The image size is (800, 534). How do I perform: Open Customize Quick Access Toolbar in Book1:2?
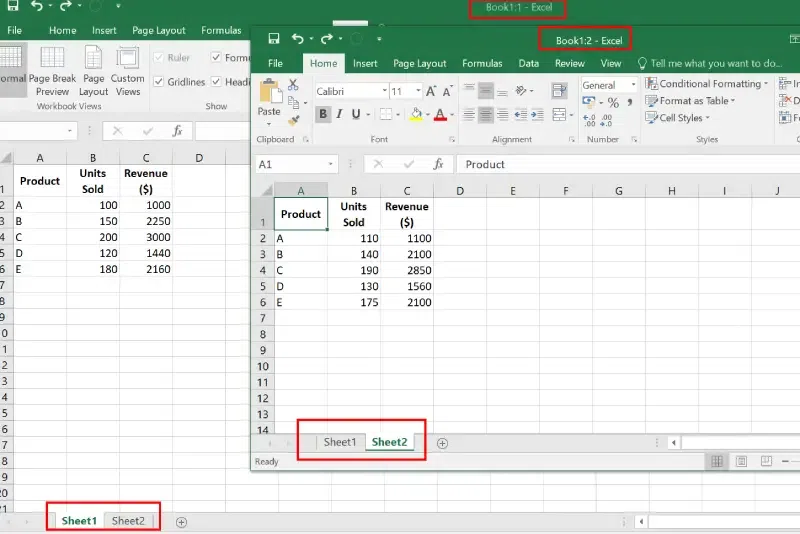point(379,39)
